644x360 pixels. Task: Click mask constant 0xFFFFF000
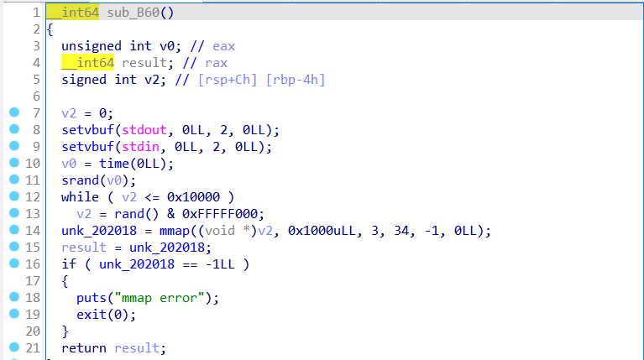pos(220,214)
